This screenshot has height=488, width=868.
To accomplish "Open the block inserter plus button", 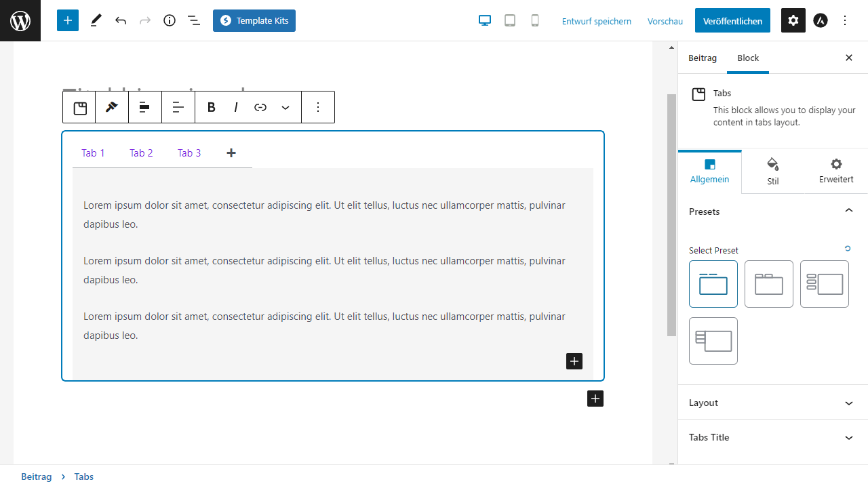I will [x=68, y=20].
